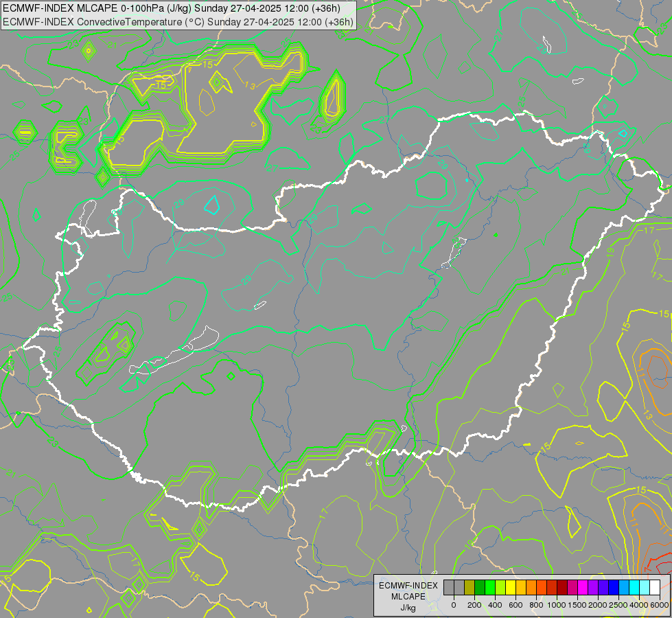Click legend value 1000
The width and height of the screenshot is (672, 618).
[x=557, y=605]
